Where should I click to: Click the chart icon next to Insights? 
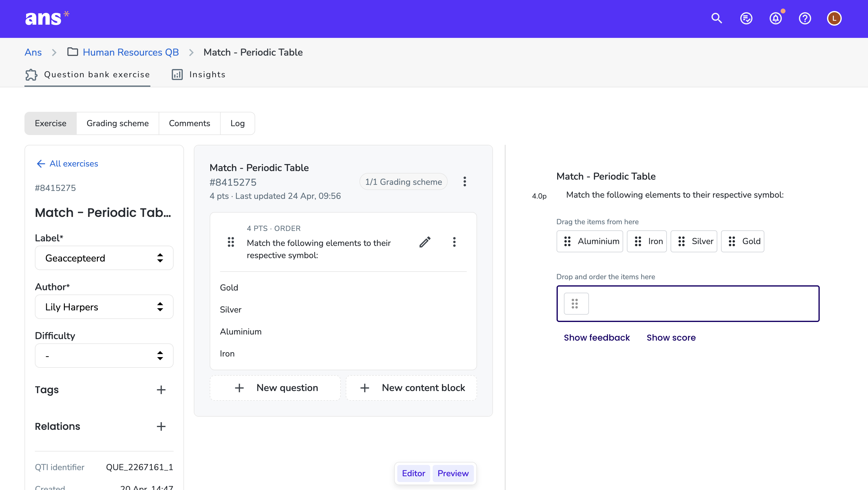tap(177, 75)
